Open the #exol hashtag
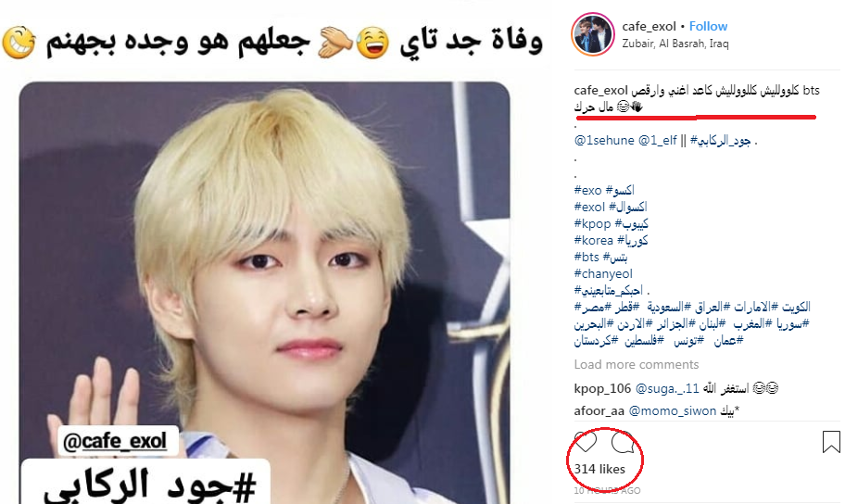Screen dimensions: 845x504 589,207
